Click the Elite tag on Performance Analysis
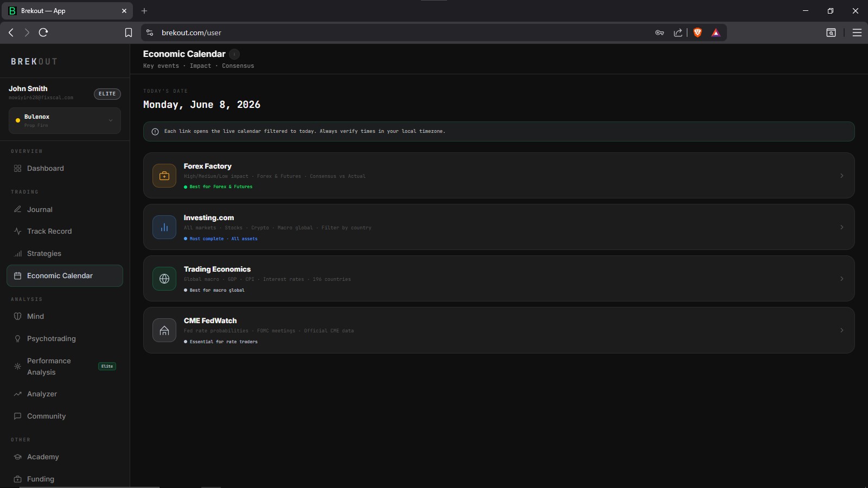The image size is (868, 488). coord(107,367)
